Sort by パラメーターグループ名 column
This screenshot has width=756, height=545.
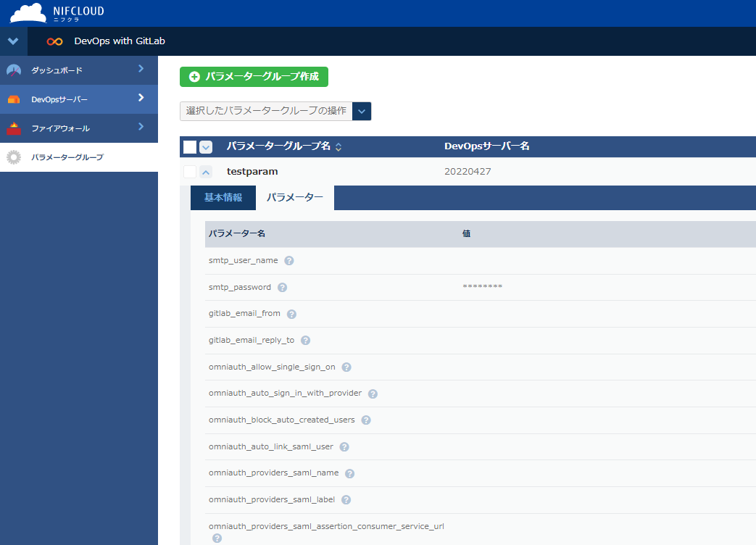coord(338,147)
